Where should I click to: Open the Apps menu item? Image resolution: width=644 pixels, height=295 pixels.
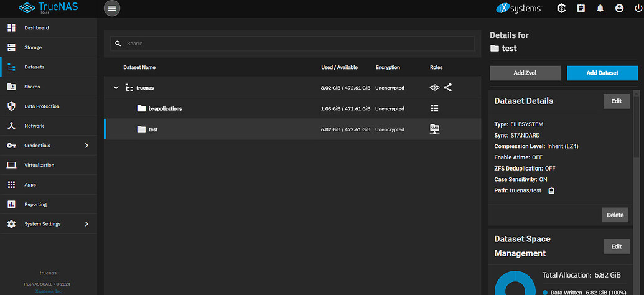(49, 185)
